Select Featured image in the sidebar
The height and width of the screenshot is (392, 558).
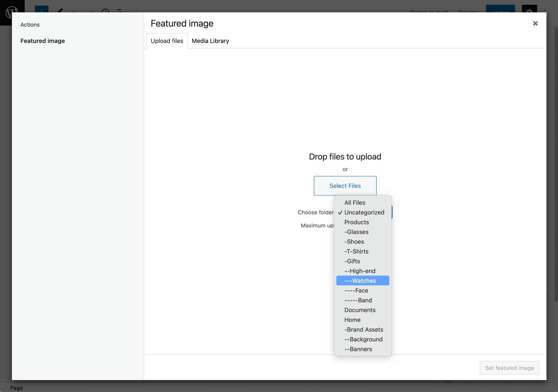42,41
